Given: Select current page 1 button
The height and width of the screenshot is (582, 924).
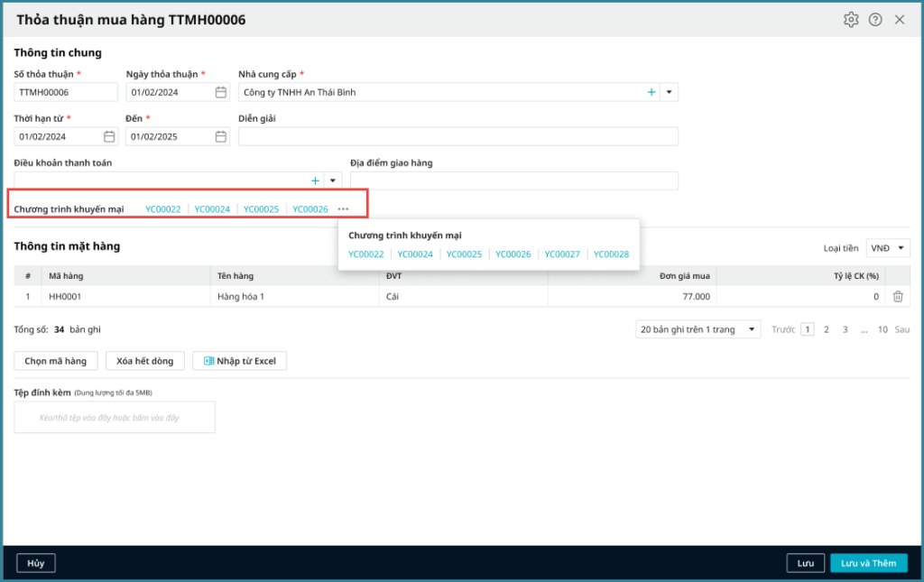Looking at the screenshot, I should (808, 329).
